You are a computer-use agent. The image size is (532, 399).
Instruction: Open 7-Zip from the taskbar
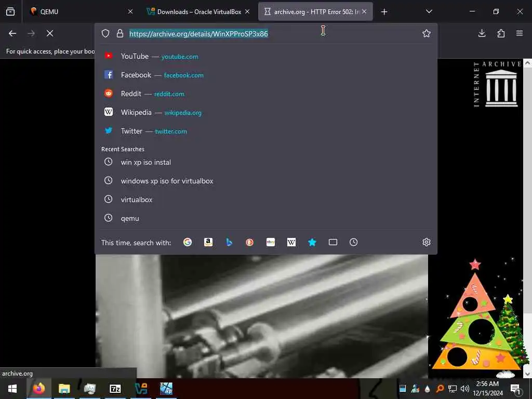pos(115,389)
